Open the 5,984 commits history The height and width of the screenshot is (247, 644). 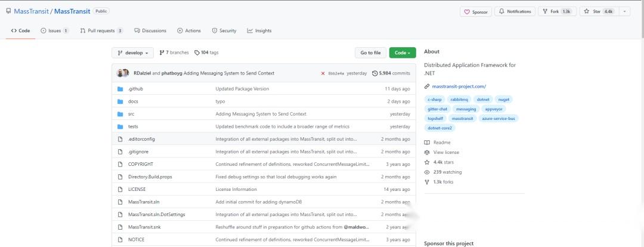391,73
